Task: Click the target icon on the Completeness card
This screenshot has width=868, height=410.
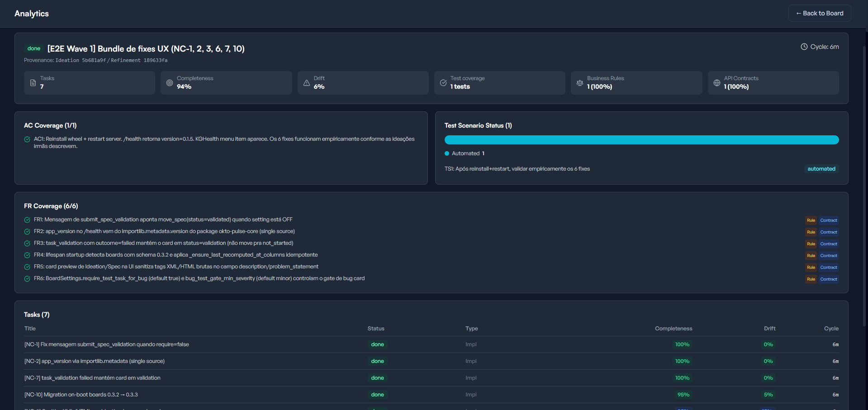Action: coord(170,83)
